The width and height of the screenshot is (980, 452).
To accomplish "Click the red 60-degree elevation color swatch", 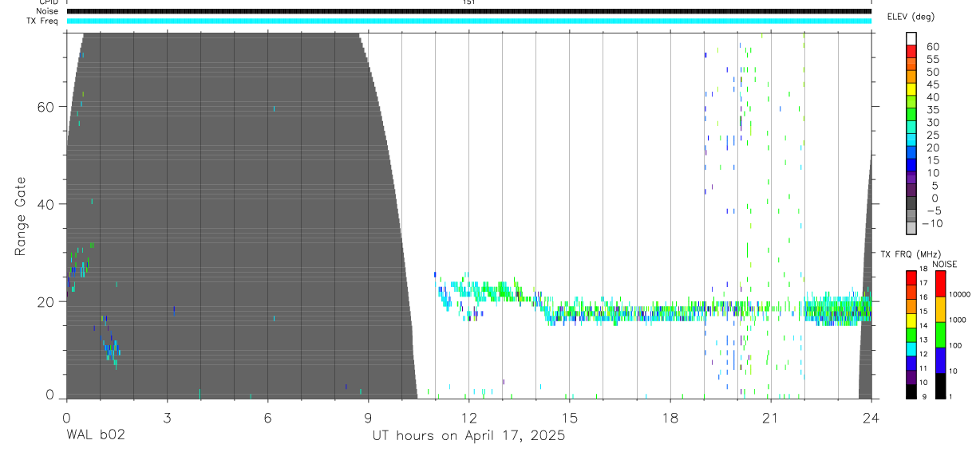I will point(911,52).
